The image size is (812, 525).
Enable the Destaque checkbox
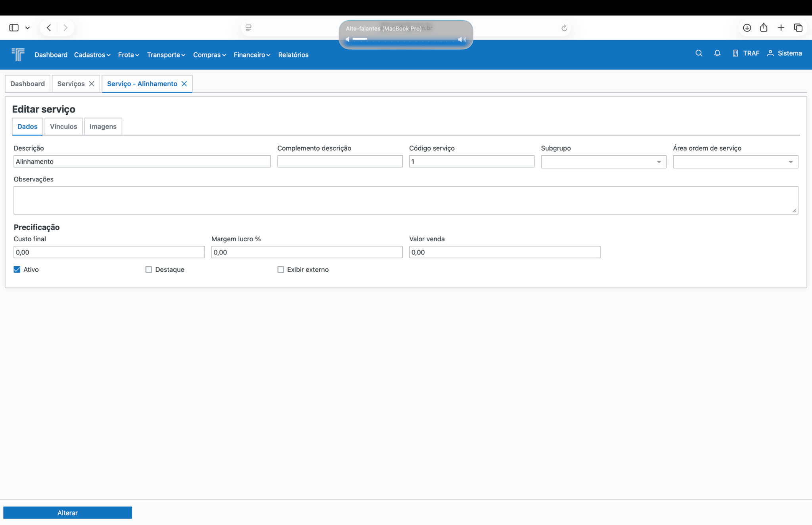tap(149, 269)
